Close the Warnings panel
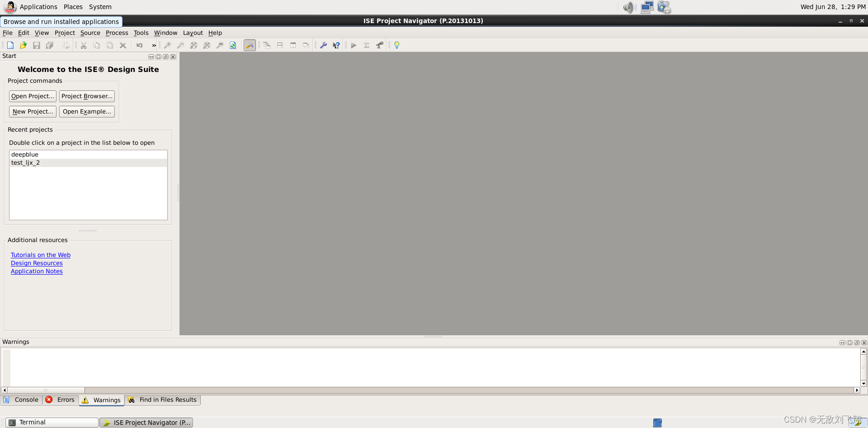This screenshot has height=428, width=868. tap(864, 342)
